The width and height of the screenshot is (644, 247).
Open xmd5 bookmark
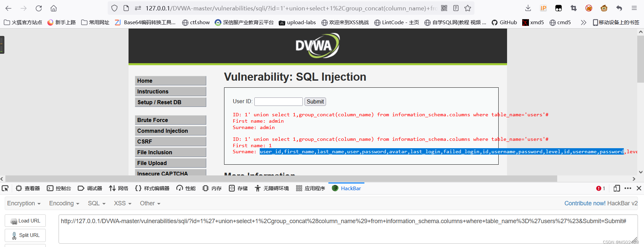click(533, 23)
